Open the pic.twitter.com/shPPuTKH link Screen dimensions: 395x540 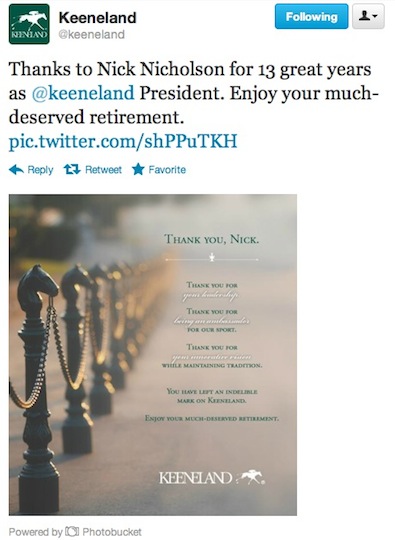[123, 141]
